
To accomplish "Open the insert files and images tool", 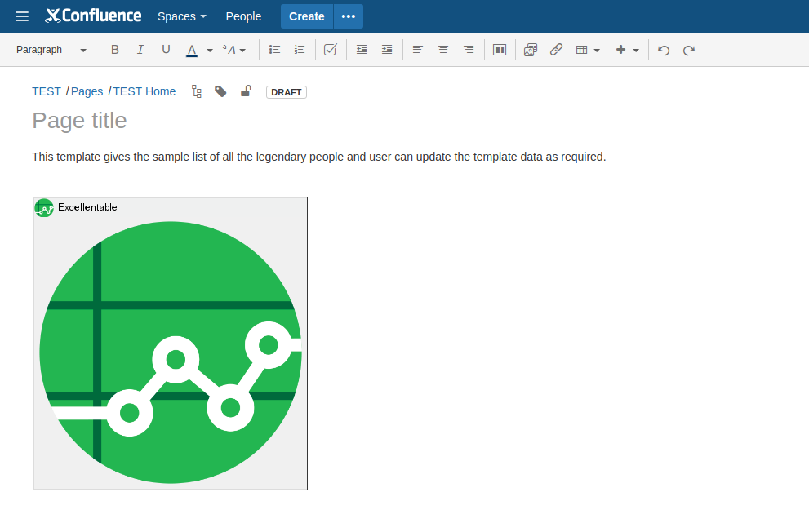I will tap(531, 50).
